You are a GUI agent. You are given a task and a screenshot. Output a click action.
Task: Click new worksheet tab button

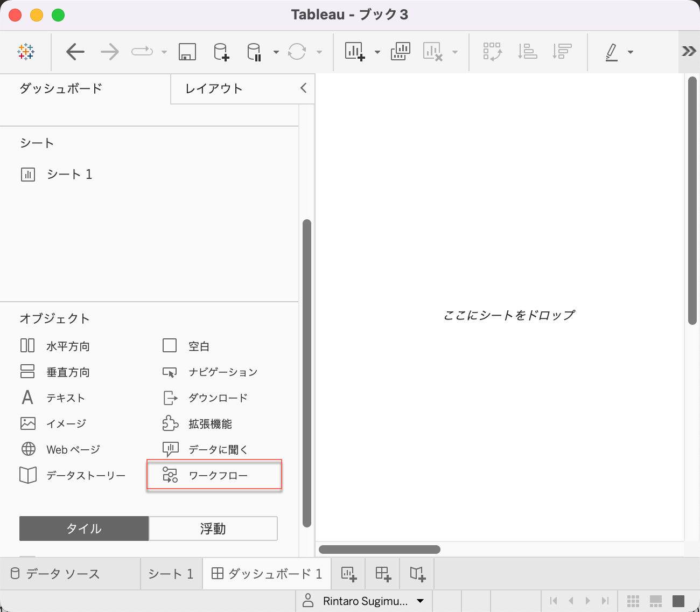click(349, 574)
